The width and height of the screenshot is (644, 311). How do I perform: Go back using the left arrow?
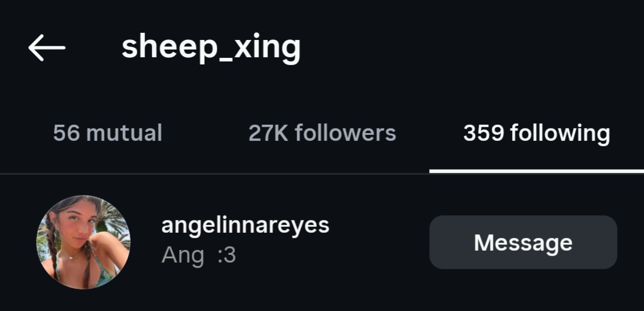click(x=47, y=48)
